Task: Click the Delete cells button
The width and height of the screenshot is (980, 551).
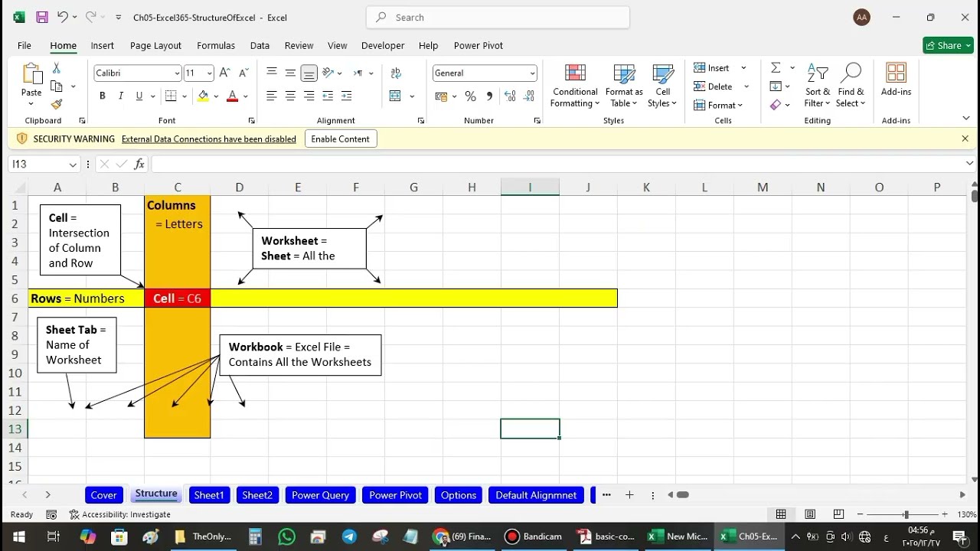Action: click(714, 86)
